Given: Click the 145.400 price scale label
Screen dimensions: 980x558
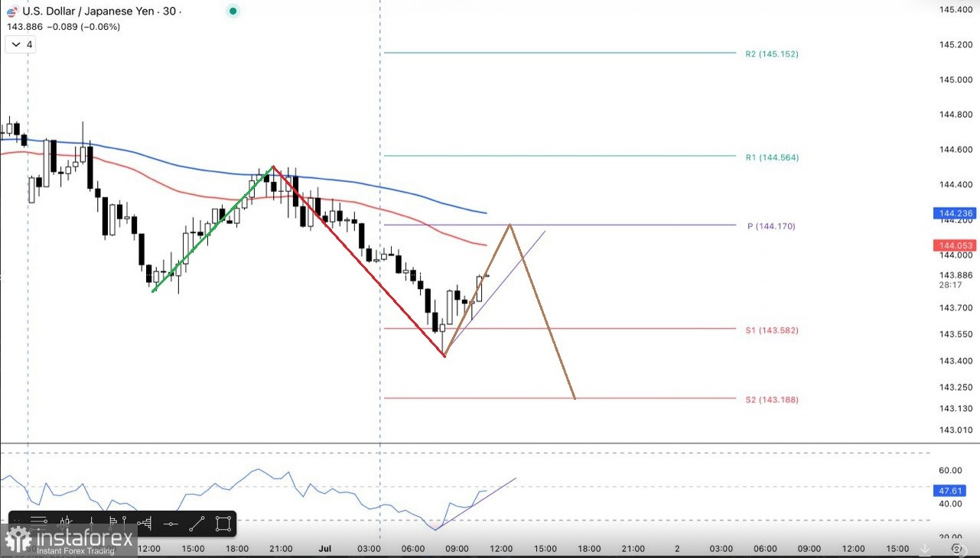Looking at the screenshot, I should pos(956,10).
